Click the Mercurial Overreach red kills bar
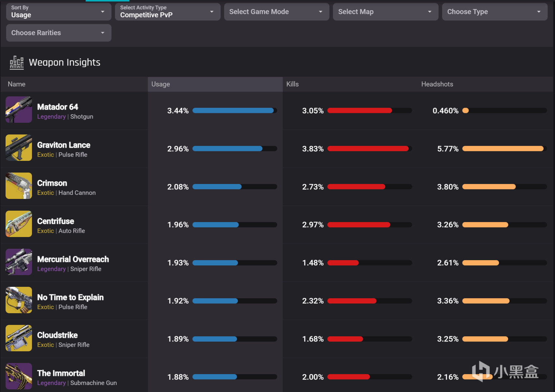 pos(343,263)
